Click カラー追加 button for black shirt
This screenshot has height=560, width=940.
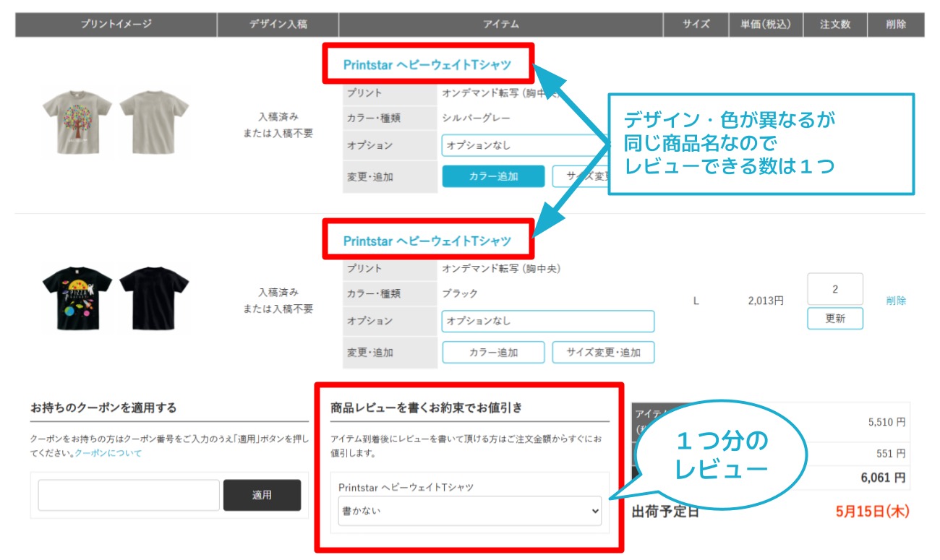[x=493, y=353]
